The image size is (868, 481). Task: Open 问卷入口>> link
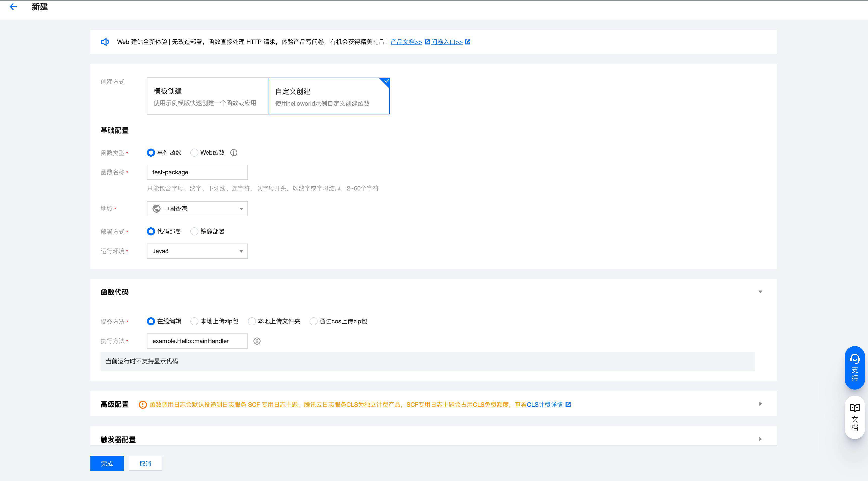[x=447, y=42]
